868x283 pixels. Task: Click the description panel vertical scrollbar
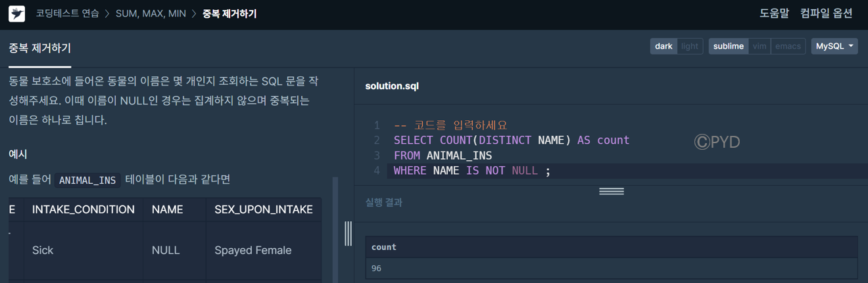click(x=335, y=229)
